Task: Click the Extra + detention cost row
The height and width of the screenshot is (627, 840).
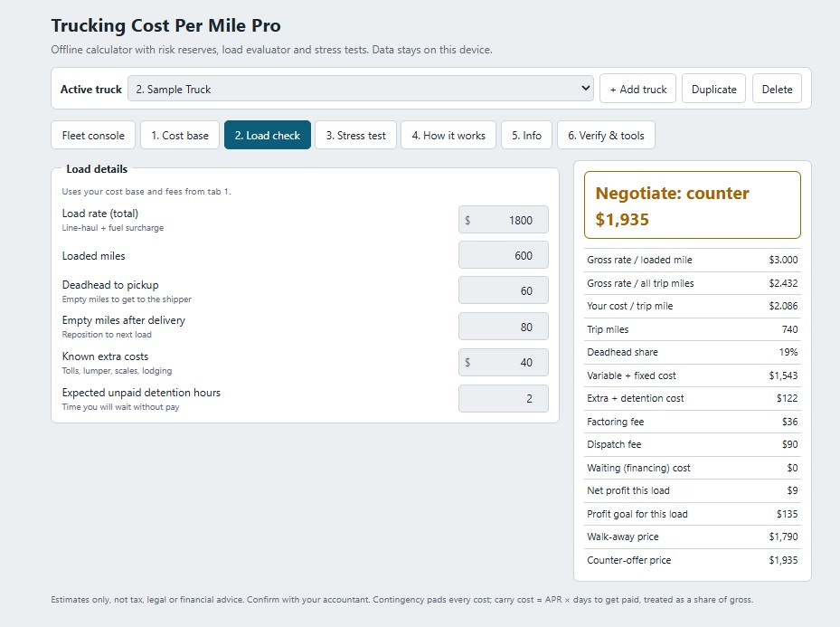Action: 692,398
